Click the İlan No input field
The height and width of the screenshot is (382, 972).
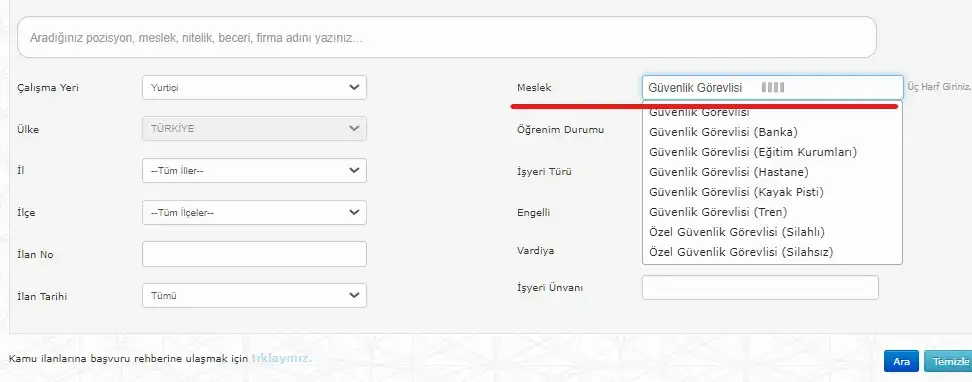pyautogui.click(x=254, y=254)
